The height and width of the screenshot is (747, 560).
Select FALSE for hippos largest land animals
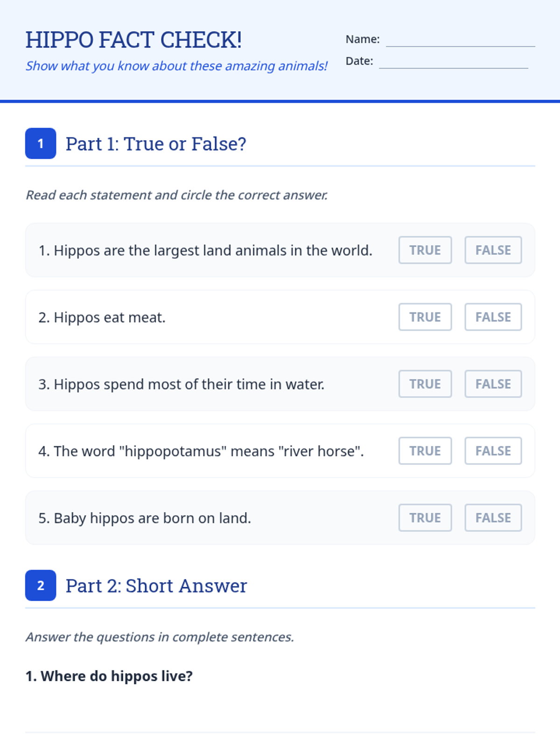tap(493, 250)
